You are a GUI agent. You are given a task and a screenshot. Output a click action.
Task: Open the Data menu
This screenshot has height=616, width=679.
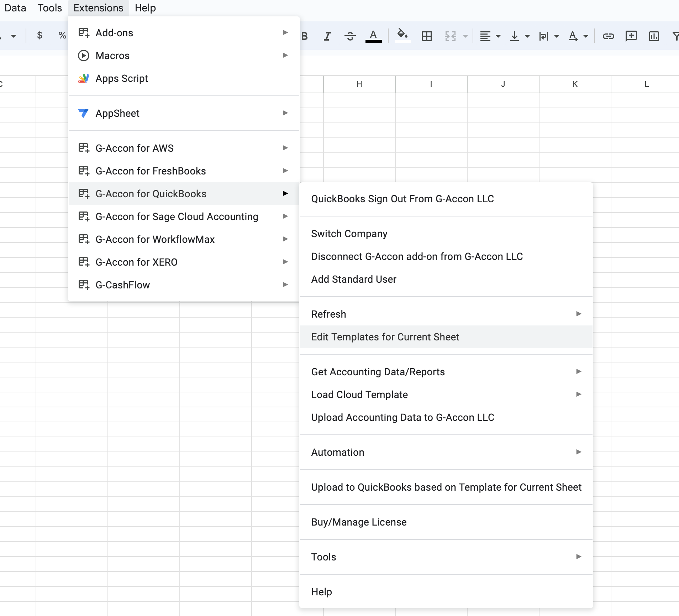(15, 8)
